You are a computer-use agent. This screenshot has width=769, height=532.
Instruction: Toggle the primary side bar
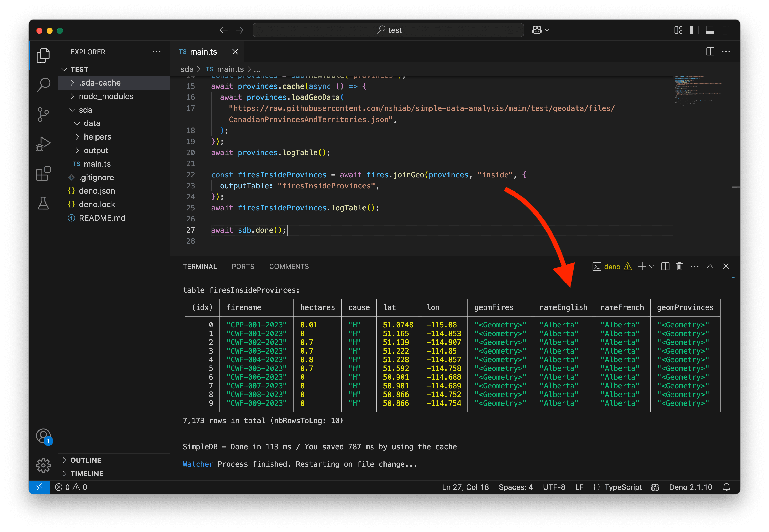click(x=694, y=30)
